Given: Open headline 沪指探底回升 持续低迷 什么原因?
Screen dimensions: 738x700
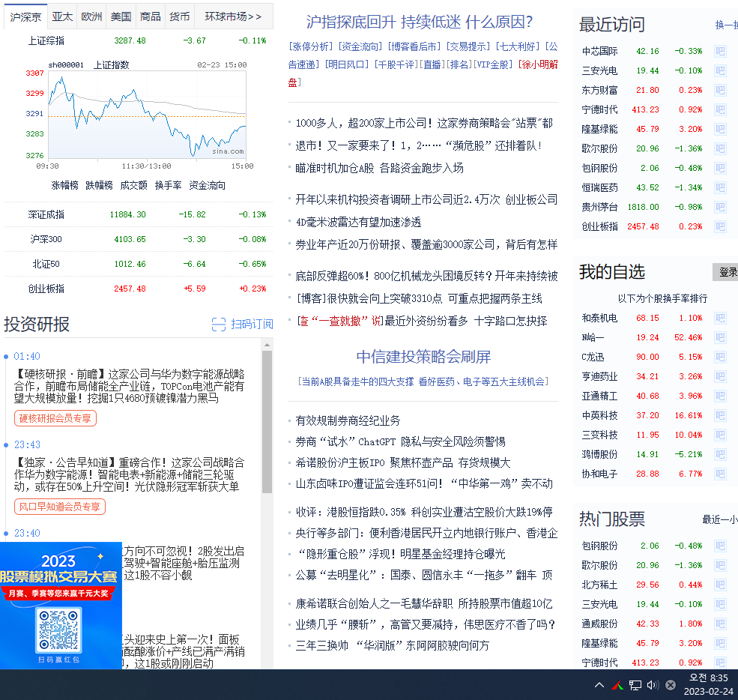Looking at the screenshot, I should [420, 22].
